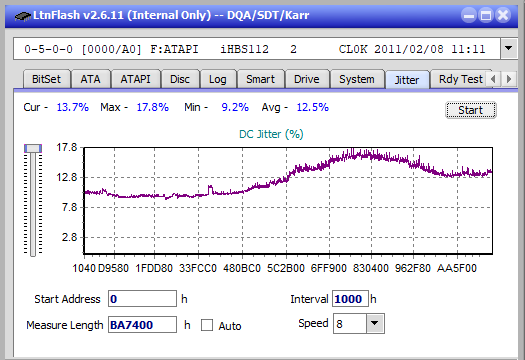The width and height of the screenshot is (525, 360).
Task: Switch to the BitSet tab
Action: (x=47, y=79)
